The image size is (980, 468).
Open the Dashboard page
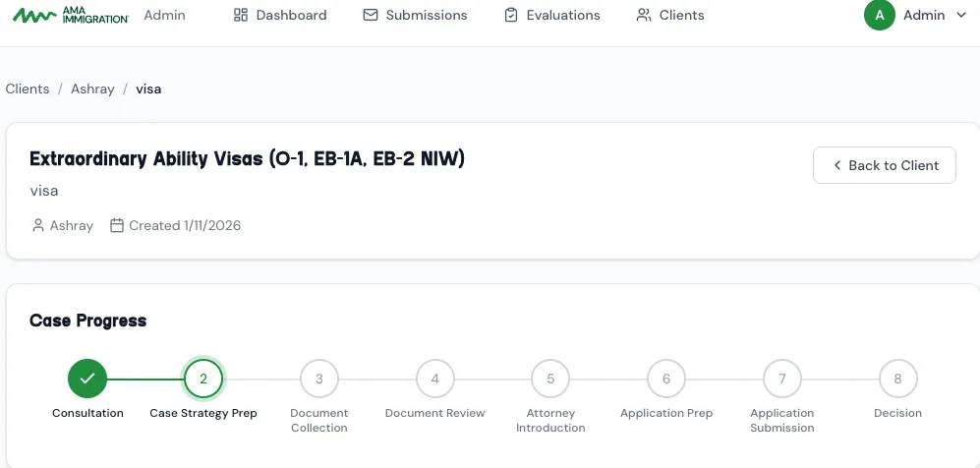point(280,16)
